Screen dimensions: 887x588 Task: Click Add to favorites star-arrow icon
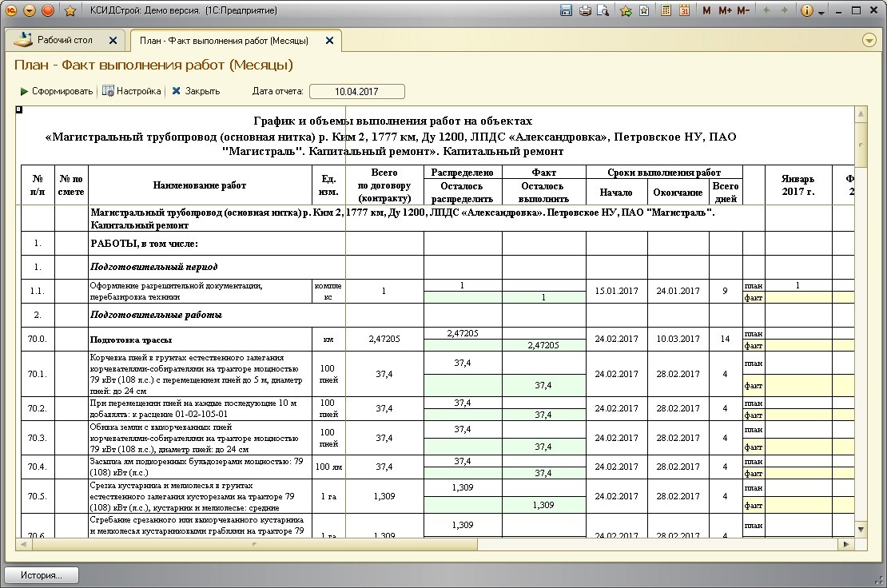coord(626,10)
